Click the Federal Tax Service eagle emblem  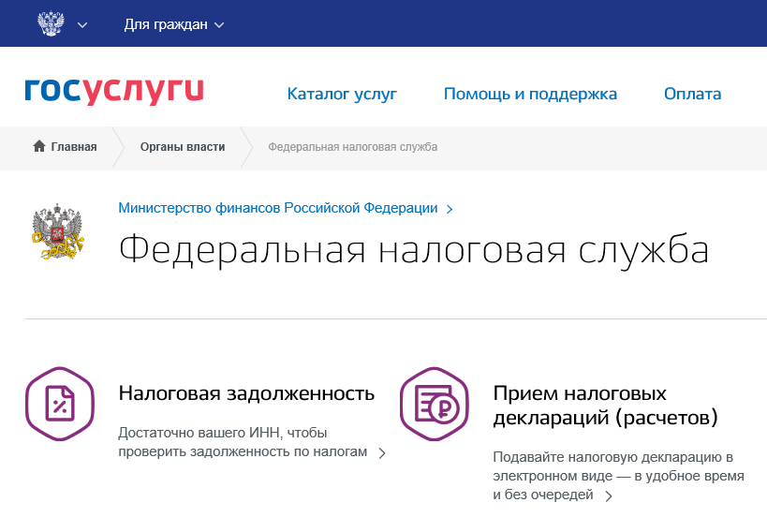click(x=58, y=231)
